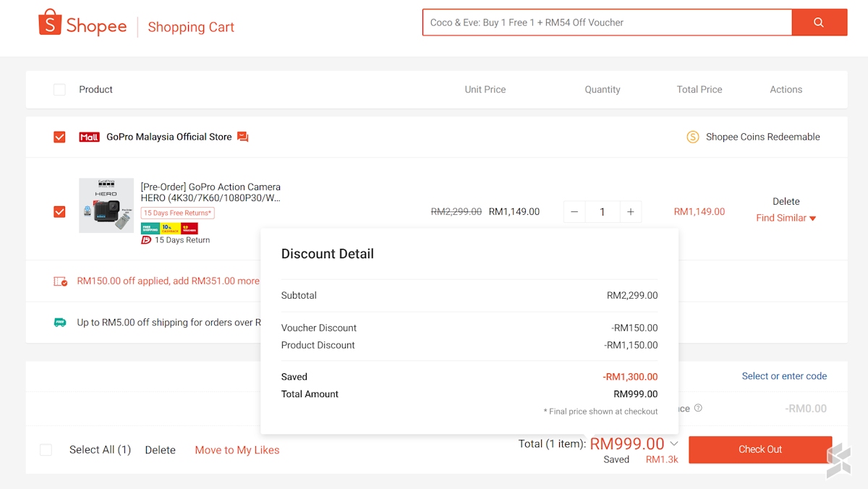Viewport: 868px width, 489px height.
Task: Click the Check Out button
Action: pos(759,449)
